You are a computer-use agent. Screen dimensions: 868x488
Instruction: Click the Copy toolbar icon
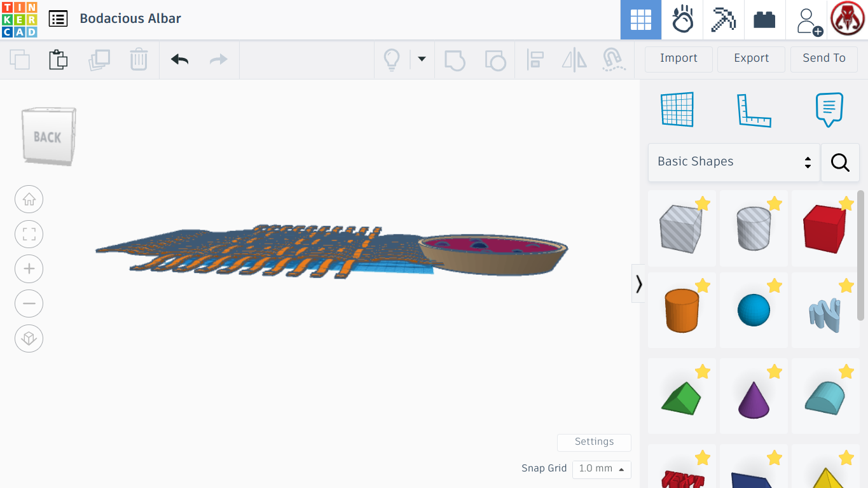point(20,60)
